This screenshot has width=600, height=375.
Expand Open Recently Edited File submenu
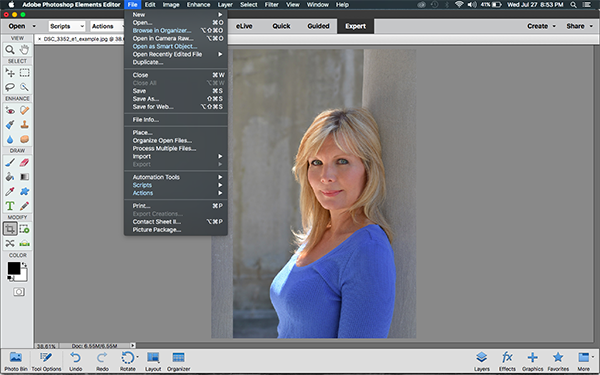point(176,54)
